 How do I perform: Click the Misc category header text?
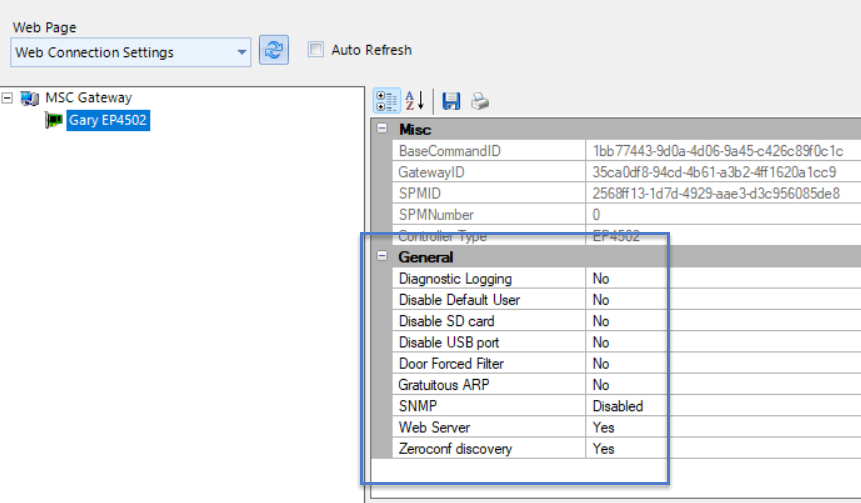coord(415,130)
